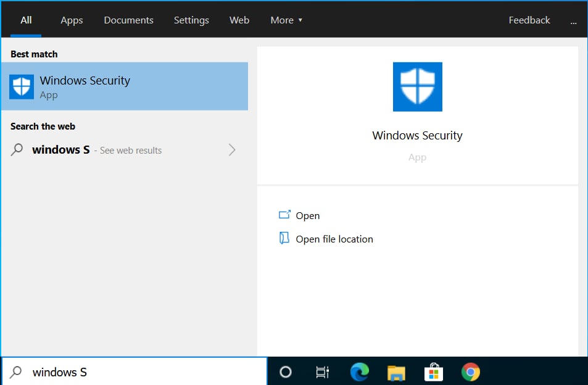Click the search box containing 'windows S'

(x=142, y=372)
